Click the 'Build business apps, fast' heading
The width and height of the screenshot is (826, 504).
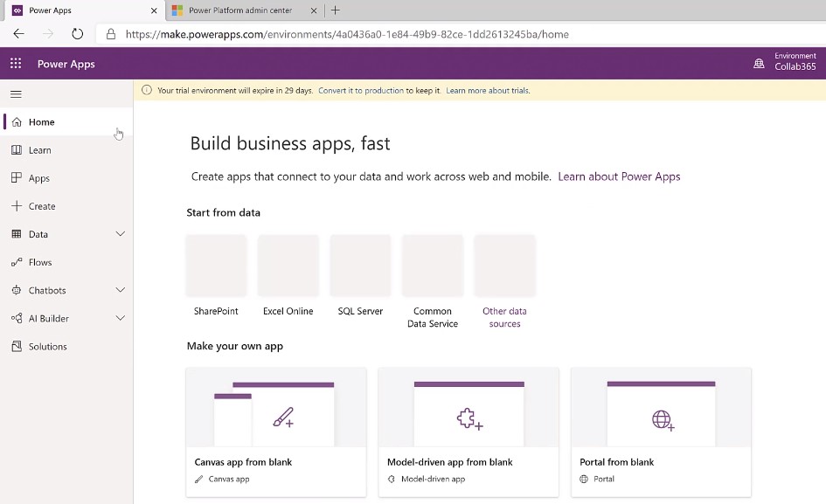290,143
